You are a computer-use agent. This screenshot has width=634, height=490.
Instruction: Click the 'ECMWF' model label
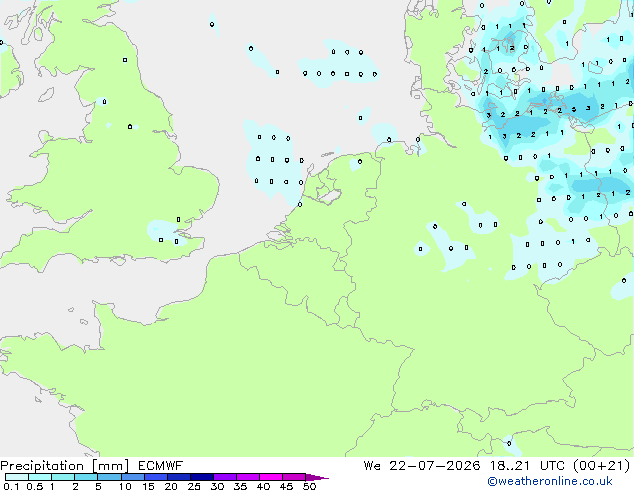[x=161, y=466]
